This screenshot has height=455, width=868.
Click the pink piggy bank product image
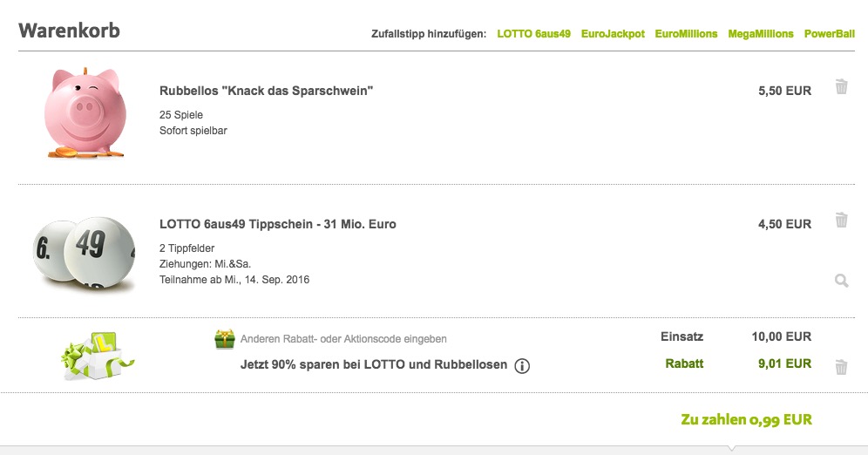(84, 112)
